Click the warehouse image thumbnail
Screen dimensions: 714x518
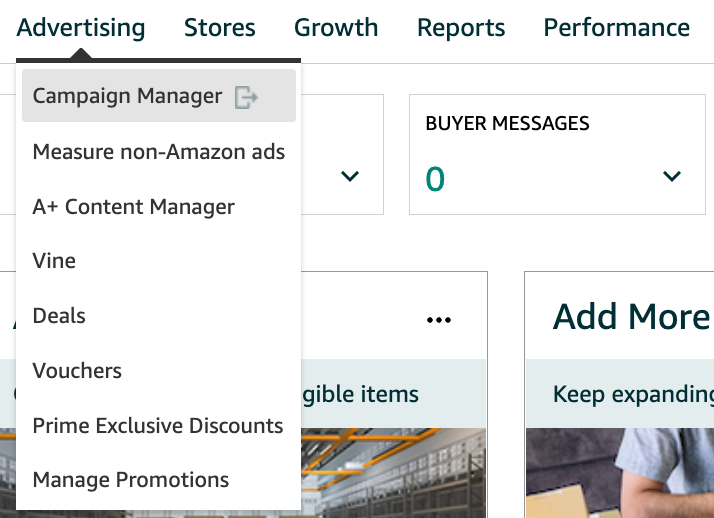(393, 473)
